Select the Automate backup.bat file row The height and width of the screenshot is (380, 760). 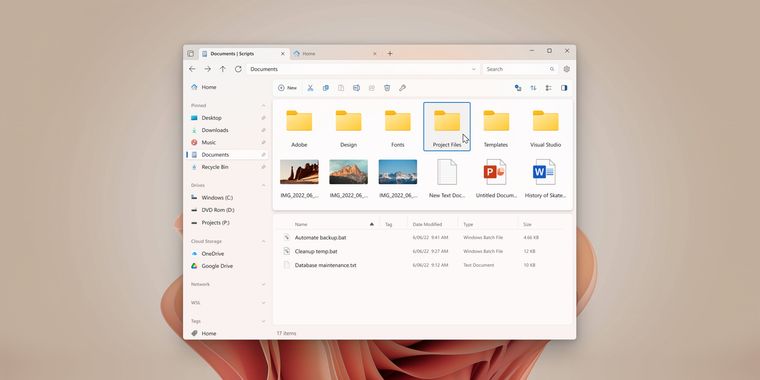tap(422, 238)
